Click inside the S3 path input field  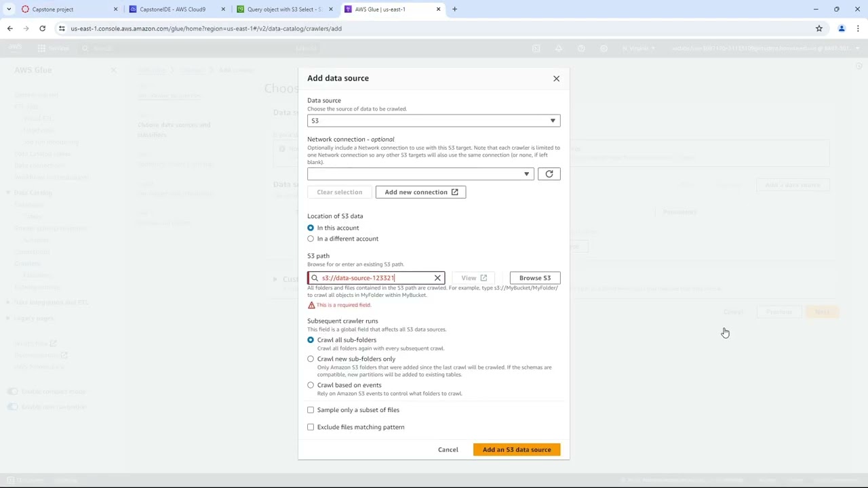[376, 278]
